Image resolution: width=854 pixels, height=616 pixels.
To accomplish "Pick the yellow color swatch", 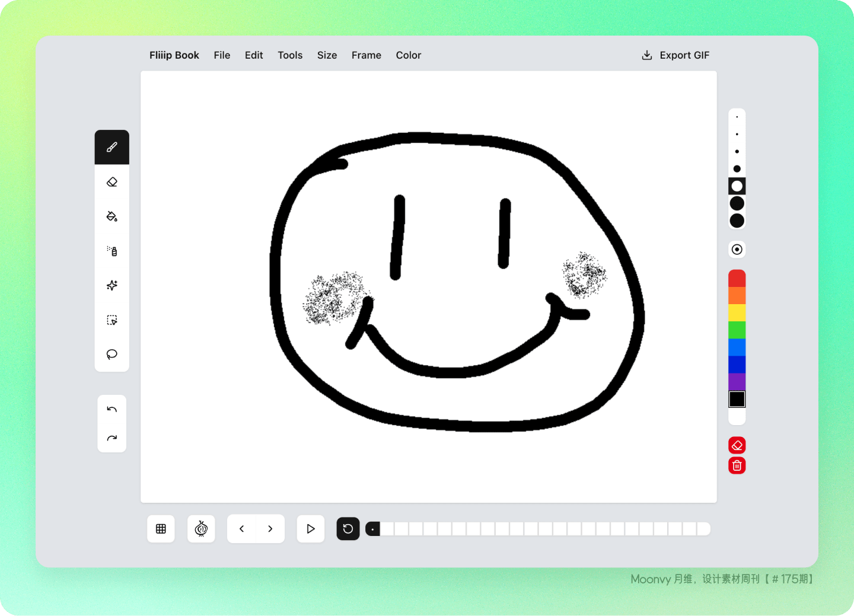I will click(x=737, y=313).
